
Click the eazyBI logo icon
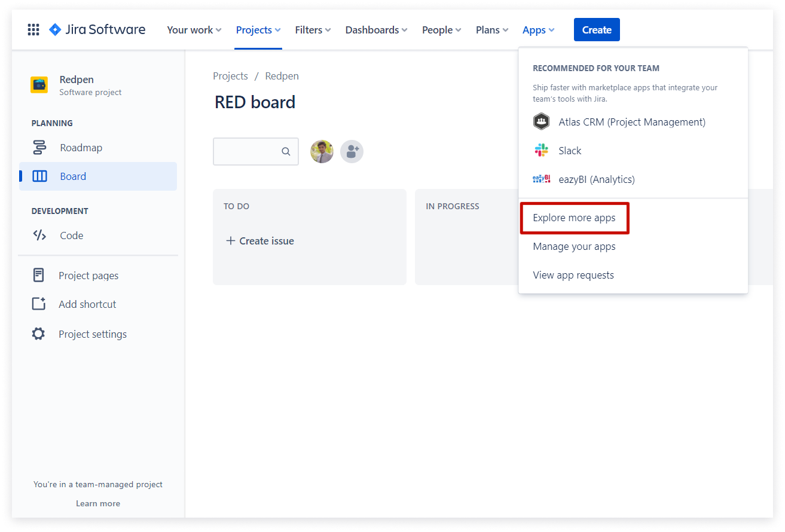[541, 179]
